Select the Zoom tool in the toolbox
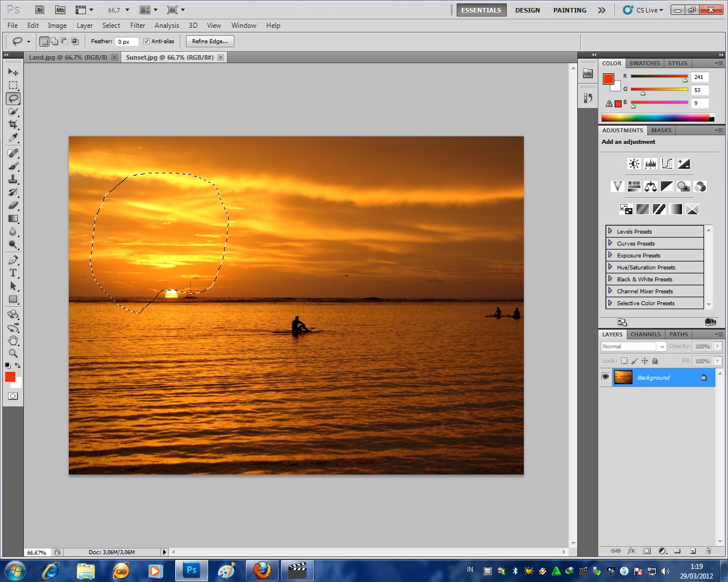The image size is (728, 582). tap(13, 353)
